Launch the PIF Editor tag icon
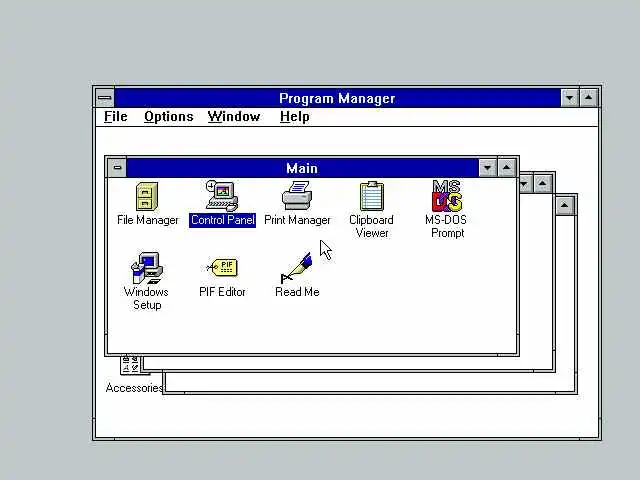640x480 pixels. 222,267
